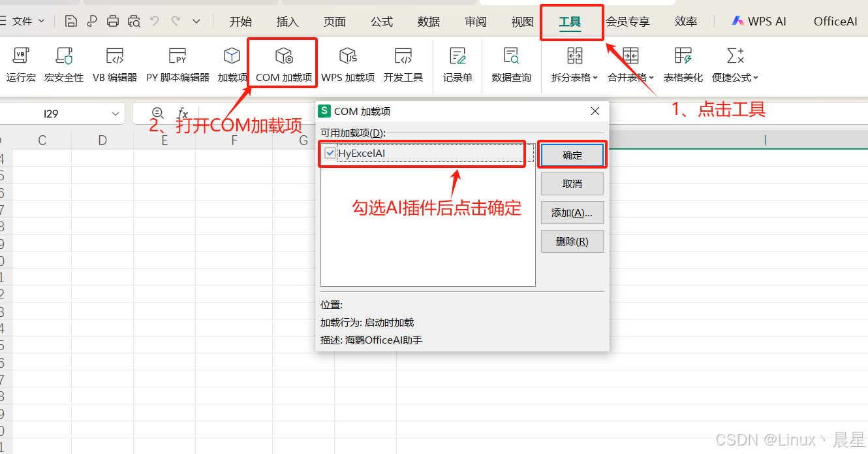Click the Print icon in quick toolbar
This screenshot has height=454, width=868.
pyautogui.click(x=113, y=21)
